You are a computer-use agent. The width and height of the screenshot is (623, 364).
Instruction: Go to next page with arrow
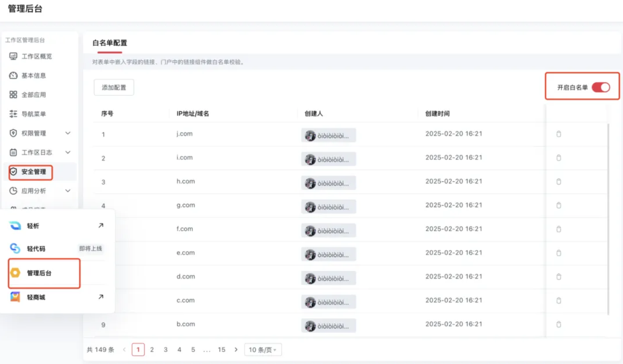click(236, 350)
